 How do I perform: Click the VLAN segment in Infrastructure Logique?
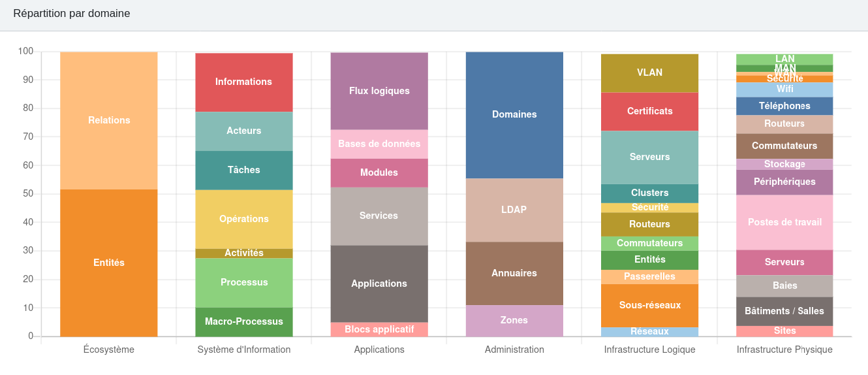coord(649,73)
